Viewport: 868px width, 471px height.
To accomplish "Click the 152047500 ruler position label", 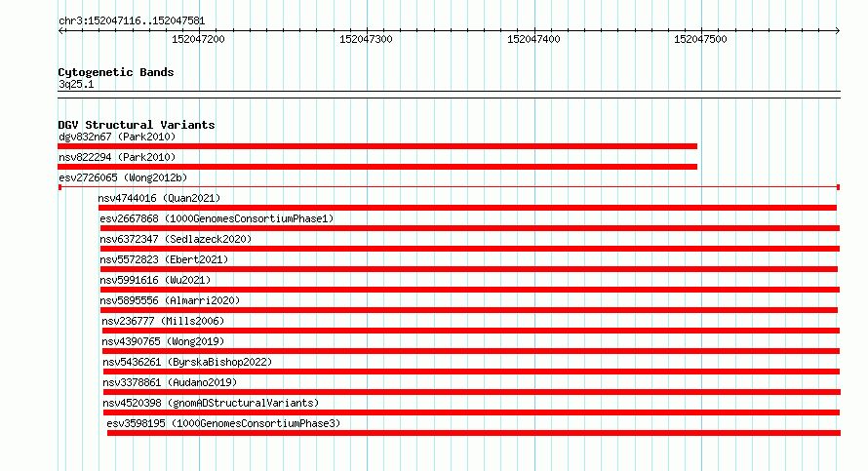I will tap(700, 39).
